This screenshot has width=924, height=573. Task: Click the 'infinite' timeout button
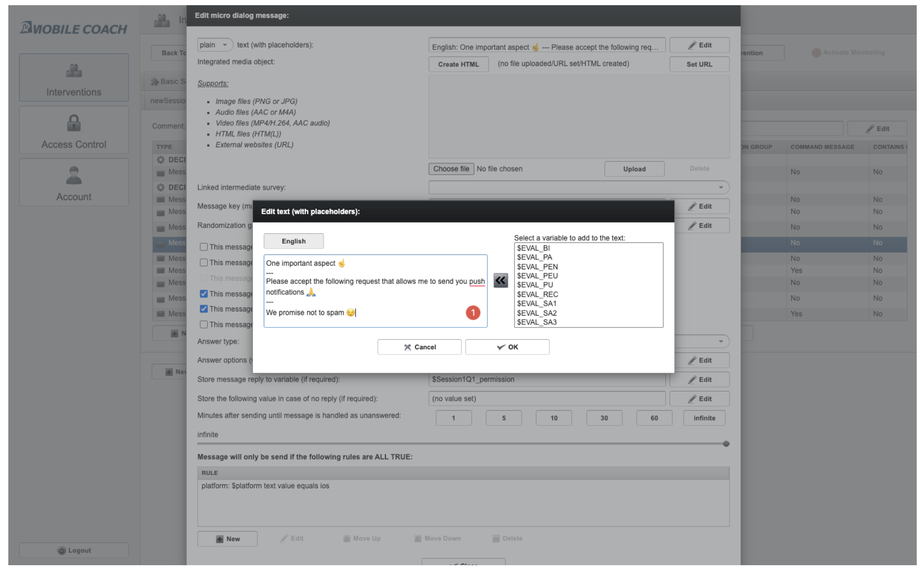click(703, 418)
